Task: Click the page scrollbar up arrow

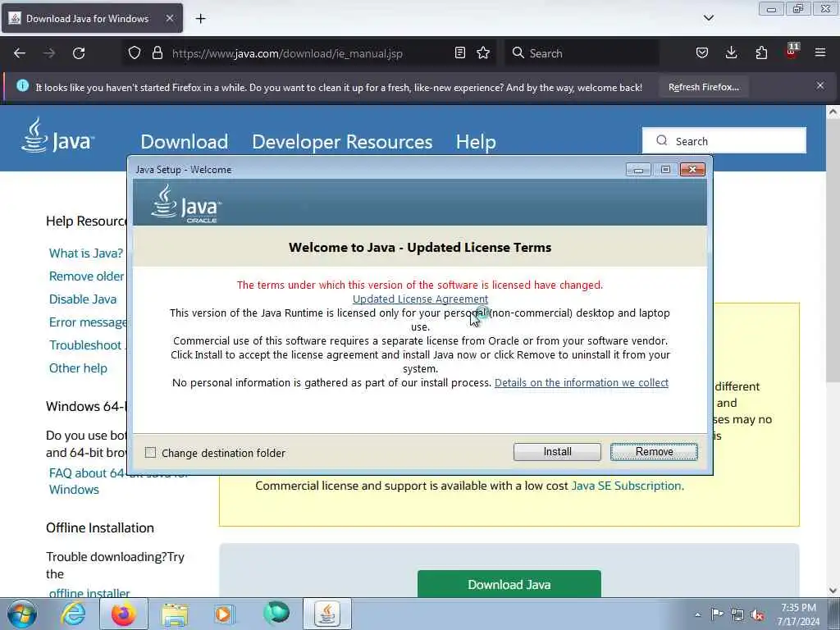Action: pos(833,112)
